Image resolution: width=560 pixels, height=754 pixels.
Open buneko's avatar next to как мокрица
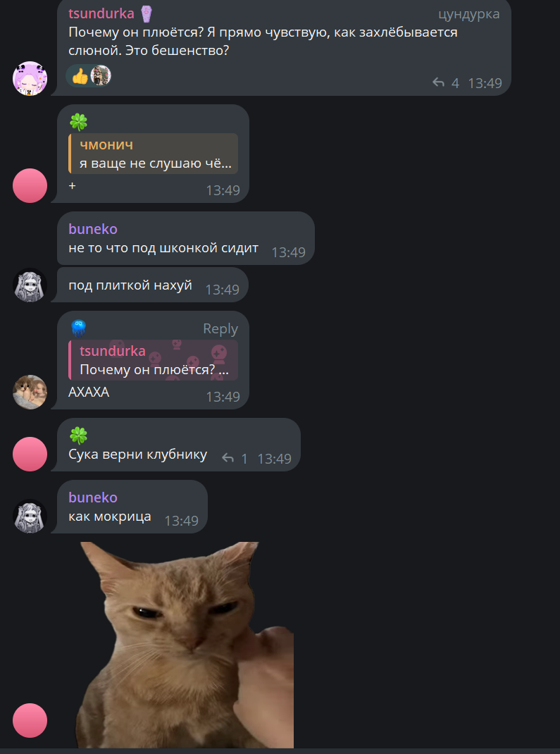tap(30, 516)
